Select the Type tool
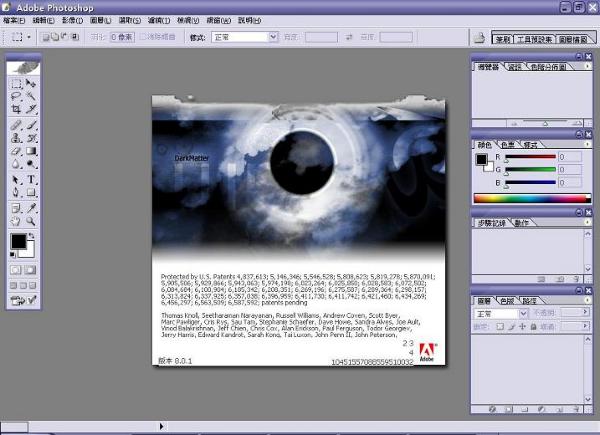600x435 pixels. (x=31, y=179)
